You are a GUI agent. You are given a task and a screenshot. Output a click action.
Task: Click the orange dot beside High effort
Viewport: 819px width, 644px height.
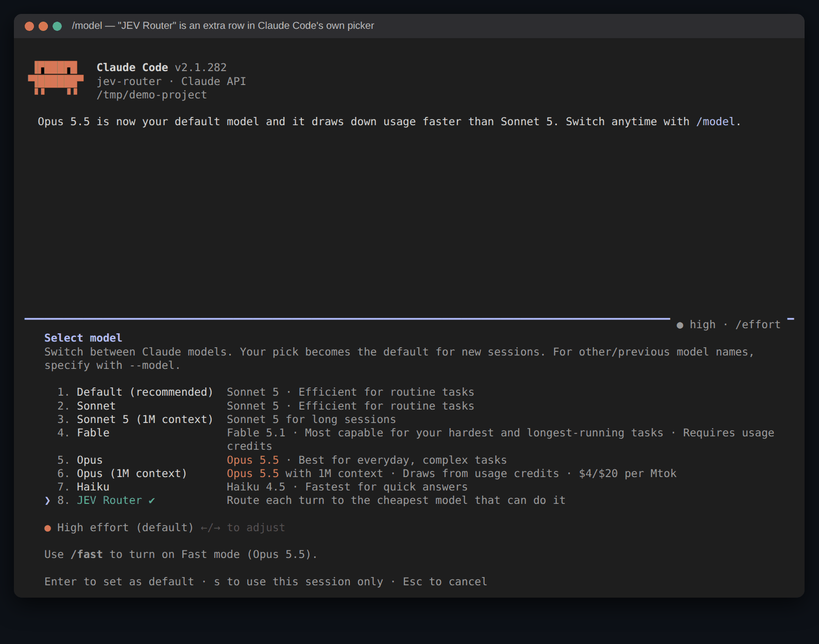[x=47, y=528]
